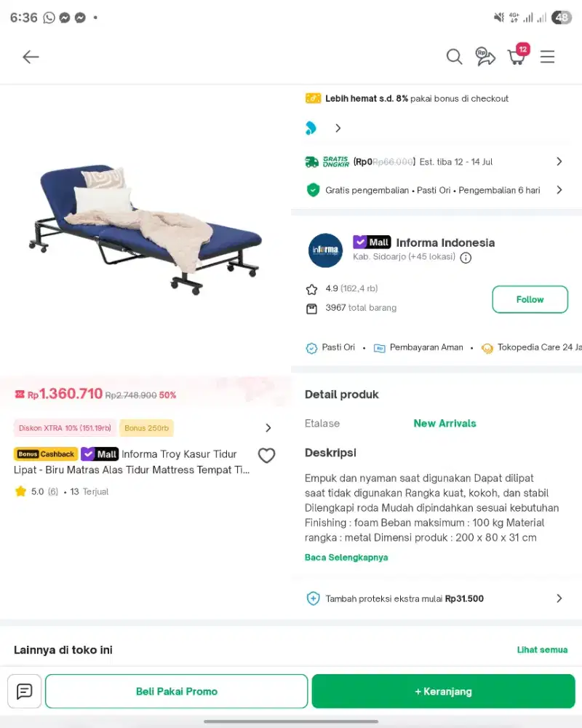Image resolution: width=582 pixels, height=728 pixels.
Task: Toggle Follow for Informa Indonesia
Action: (530, 299)
